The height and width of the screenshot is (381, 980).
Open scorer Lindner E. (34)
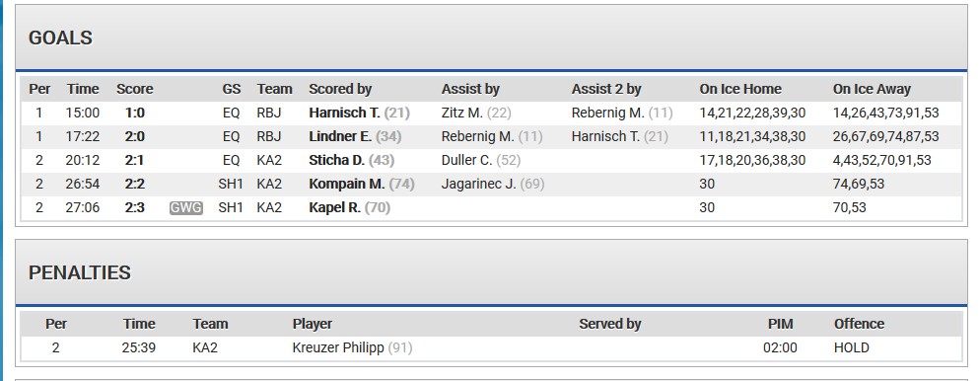355,136
